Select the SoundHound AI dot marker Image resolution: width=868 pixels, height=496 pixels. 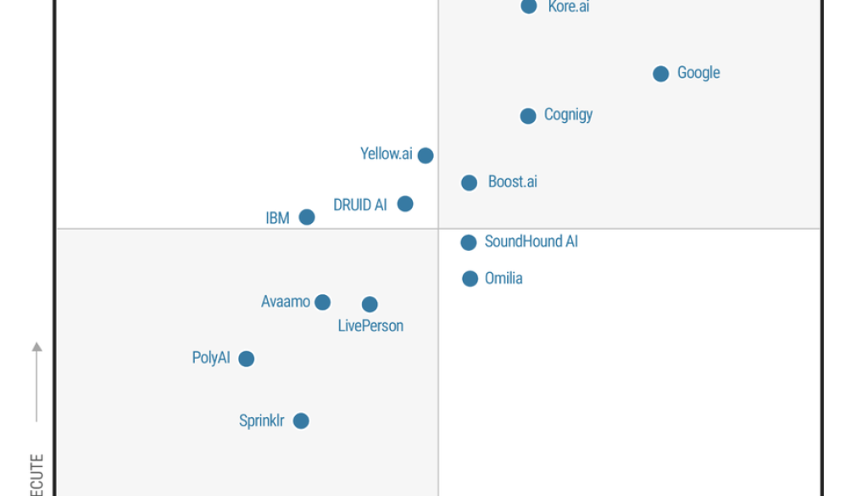[x=469, y=242]
